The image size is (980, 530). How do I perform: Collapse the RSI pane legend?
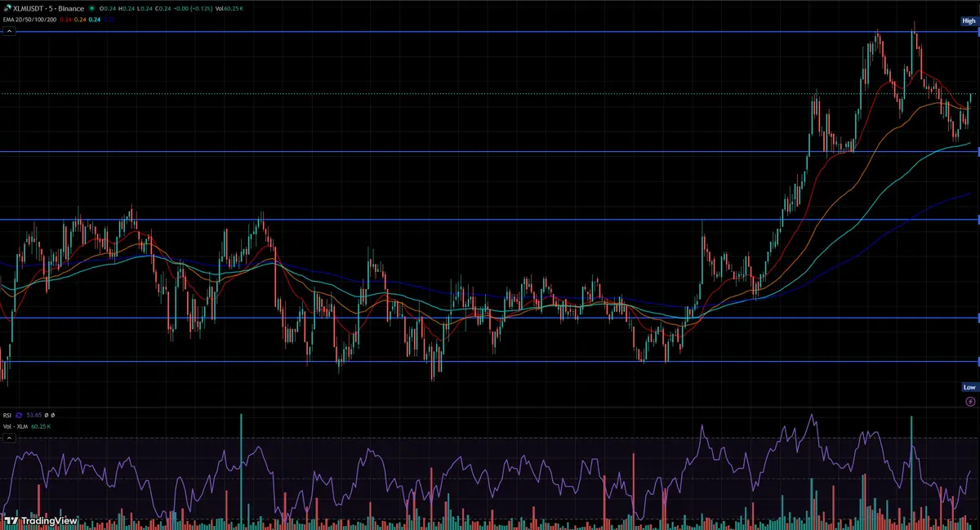coord(9,438)
